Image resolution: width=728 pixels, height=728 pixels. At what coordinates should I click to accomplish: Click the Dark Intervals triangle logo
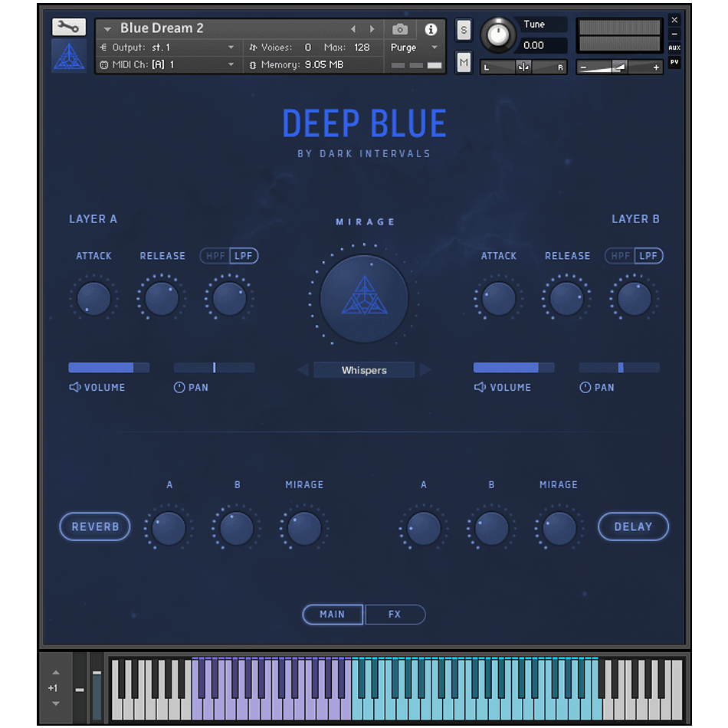click(x=69, y=55)
